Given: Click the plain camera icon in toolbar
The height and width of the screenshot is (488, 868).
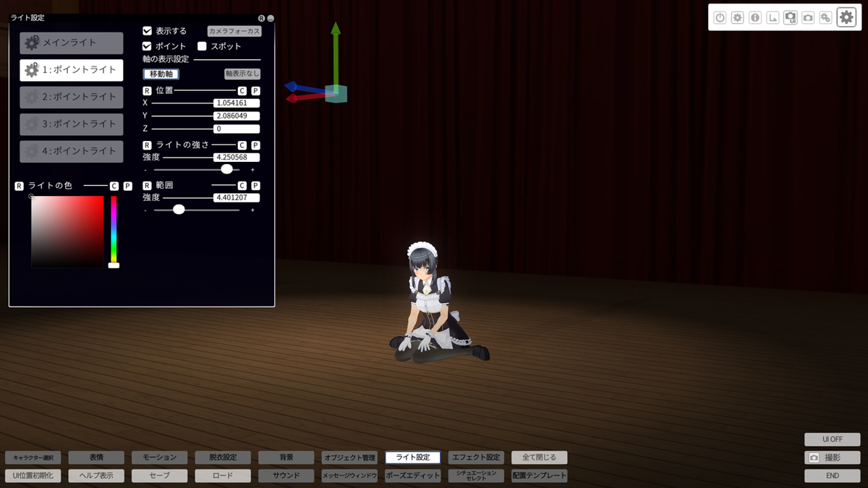Looking at the screenshot, I should point(808,17).
